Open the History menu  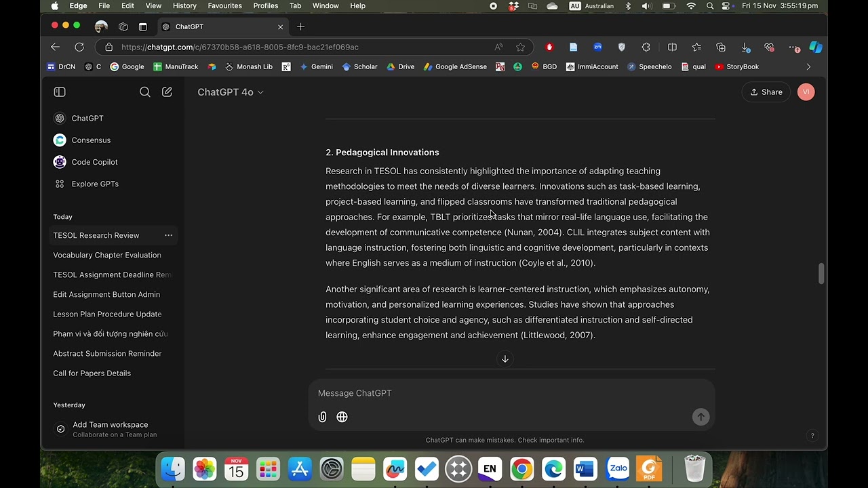click(x=184, y=5)
